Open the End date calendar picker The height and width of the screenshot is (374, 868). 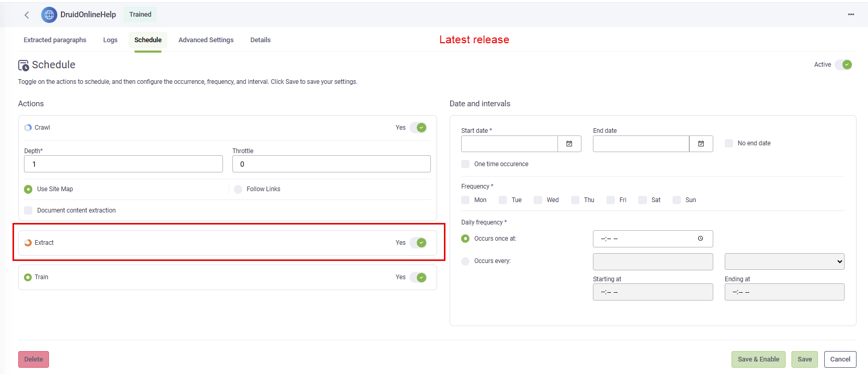pos(701,144)
